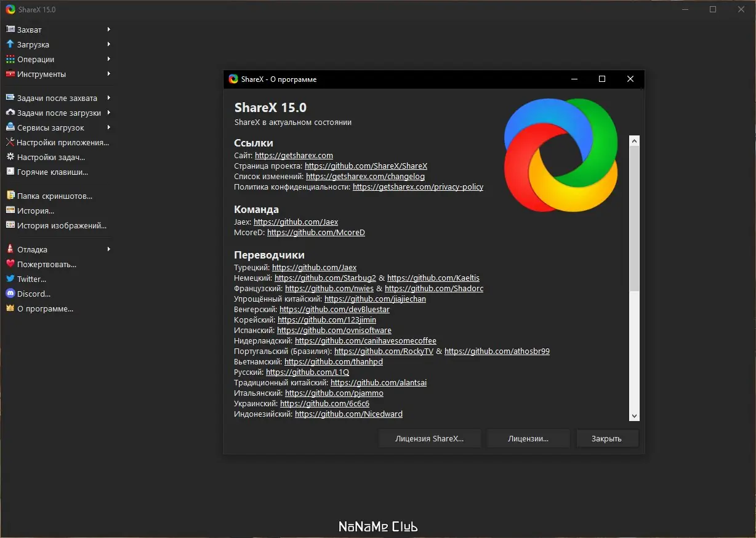
Task: Click the folder icon for Папка скриншотов
Action: point(10,196)
